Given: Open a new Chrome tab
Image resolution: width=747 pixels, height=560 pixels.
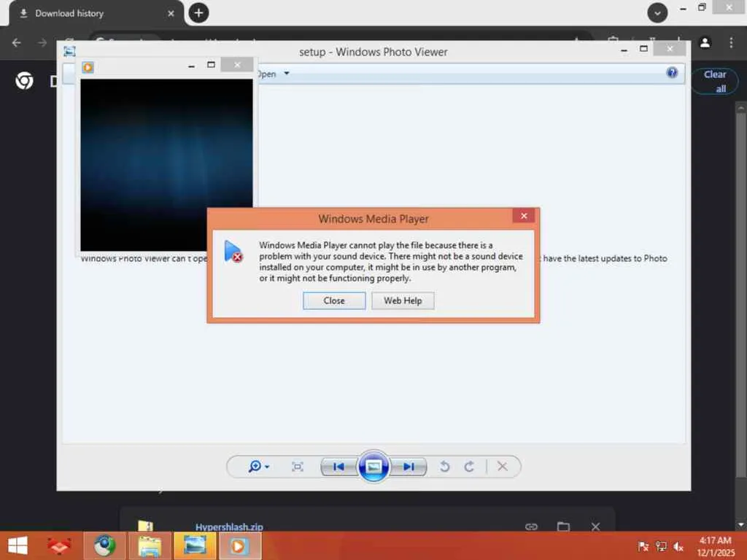Looking at the screenshot, I should (198, 13).
